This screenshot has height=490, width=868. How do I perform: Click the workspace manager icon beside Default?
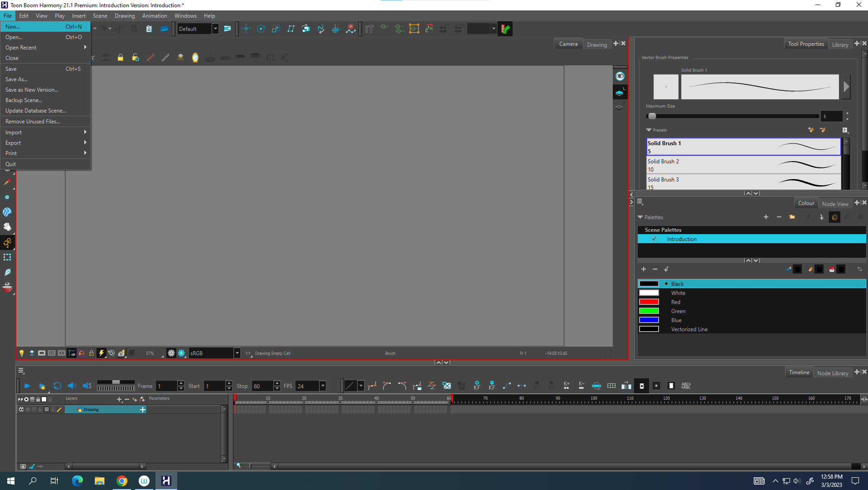click(x=228, y=29)
